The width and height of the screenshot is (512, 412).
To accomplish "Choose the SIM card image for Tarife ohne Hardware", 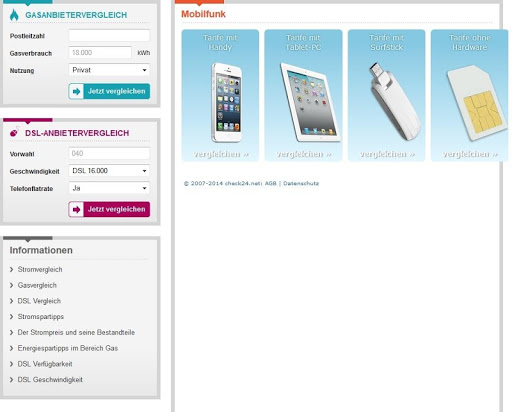I will tap(476, 103).
